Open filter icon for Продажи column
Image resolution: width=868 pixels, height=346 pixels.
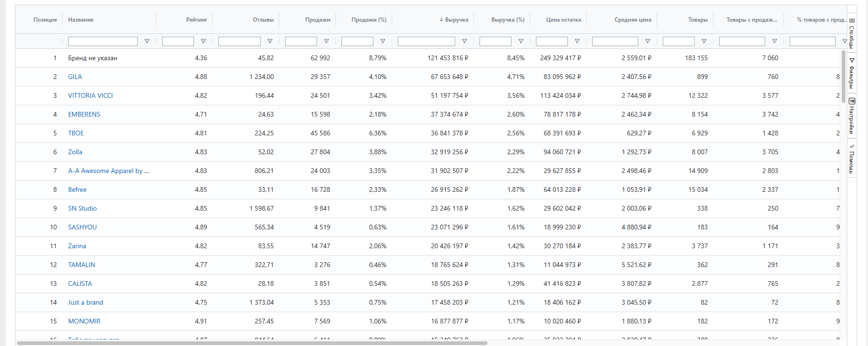(x=326, y=41)
